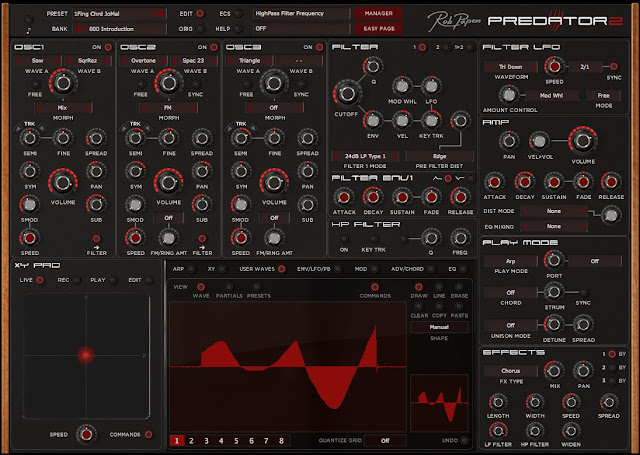
Task: Click the filter Cutoff knob
Action: click(347, 93)
